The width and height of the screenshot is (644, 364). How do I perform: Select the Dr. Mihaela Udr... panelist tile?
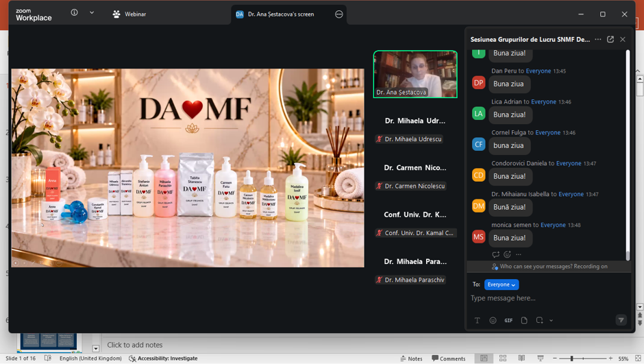[x=415, y=121]
